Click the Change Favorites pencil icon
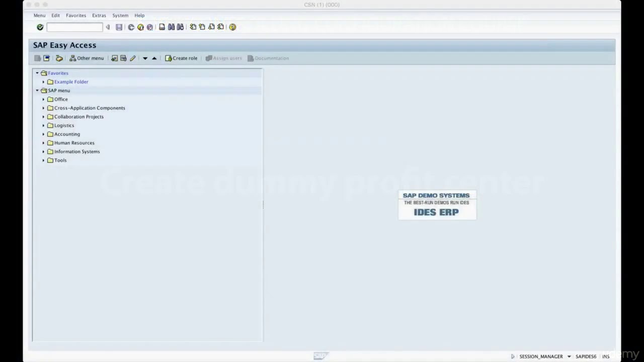This screenshot has height=362, width=644. click(133, 58)
